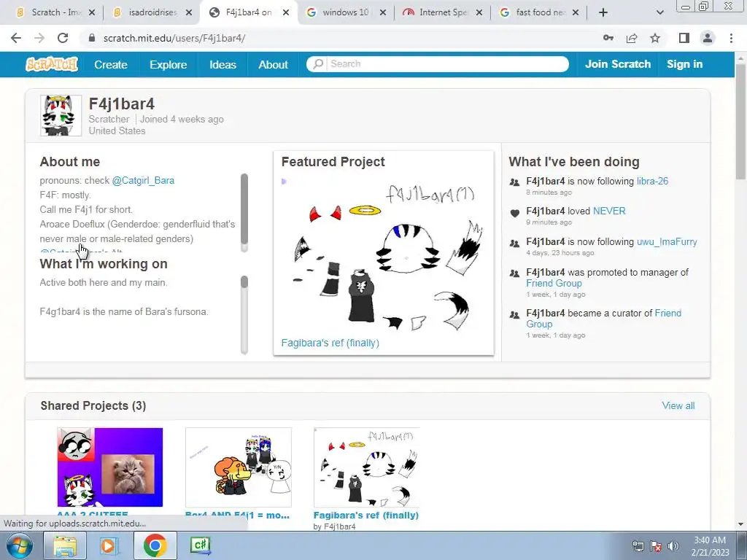This screenshot has width=747, height=560.
Task: Open the media player taskbar icon
Action: (108, 545)
